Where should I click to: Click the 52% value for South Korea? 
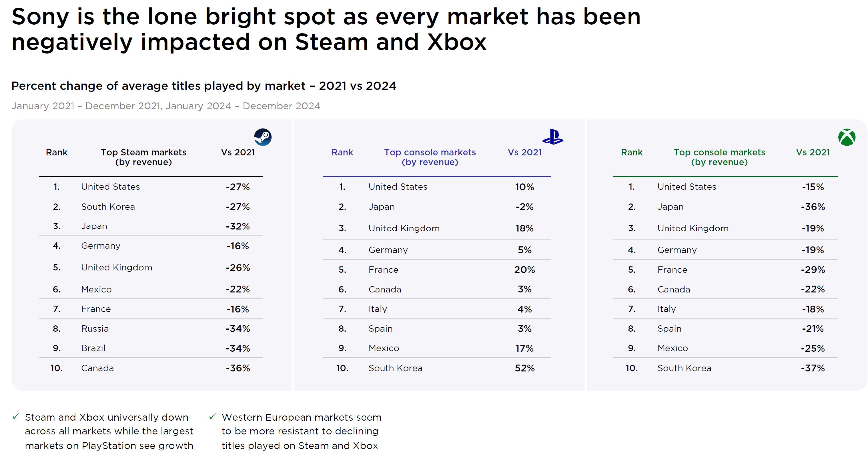525,368
